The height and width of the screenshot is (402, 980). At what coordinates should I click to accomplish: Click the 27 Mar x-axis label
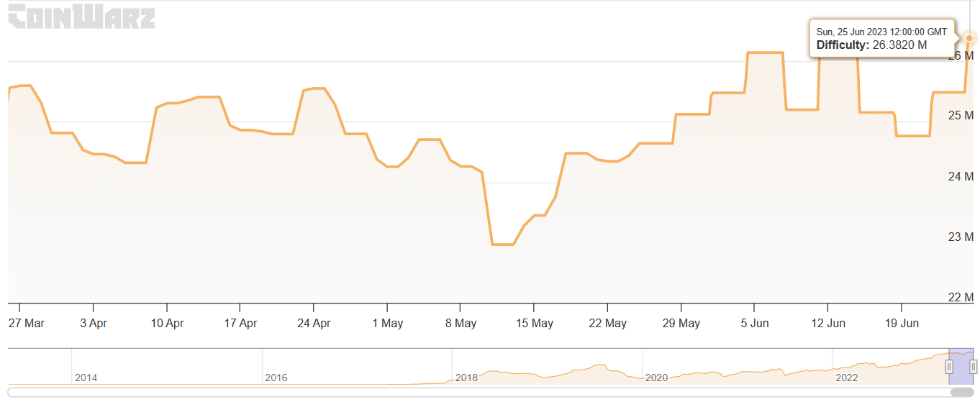tap(27, 324)
